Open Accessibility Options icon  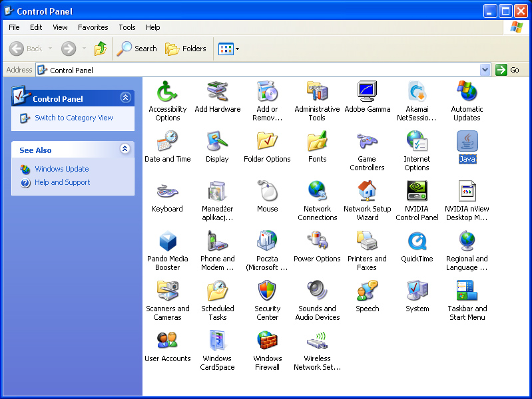pos(167,92)
